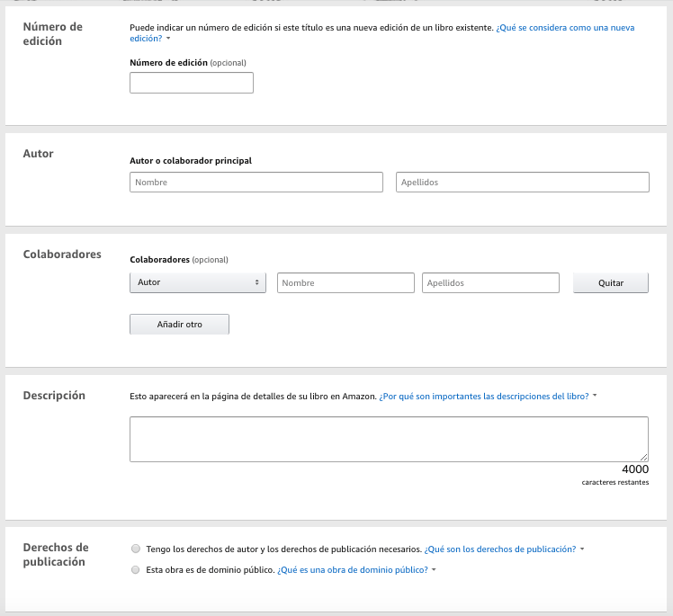Focus the main author's Apellidos field
The width and height of the screenshot is (673, 616).
(x=522, y=183)
